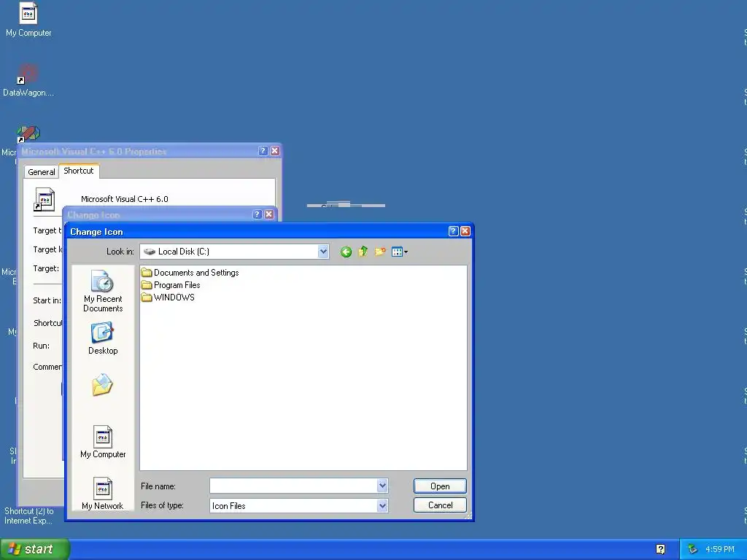The width and height of the screenshot is (747, 560).
Task: Open the View menu icon in the toolbar
Action: (399, 252)
